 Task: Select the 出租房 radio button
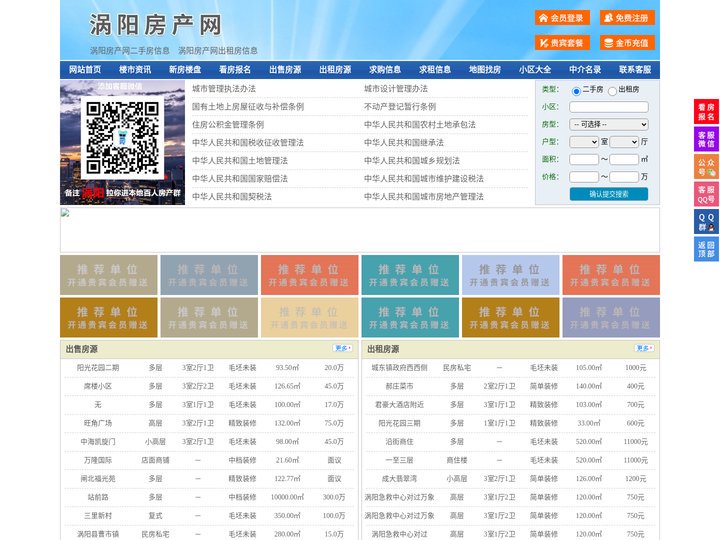tap(612, 91)
